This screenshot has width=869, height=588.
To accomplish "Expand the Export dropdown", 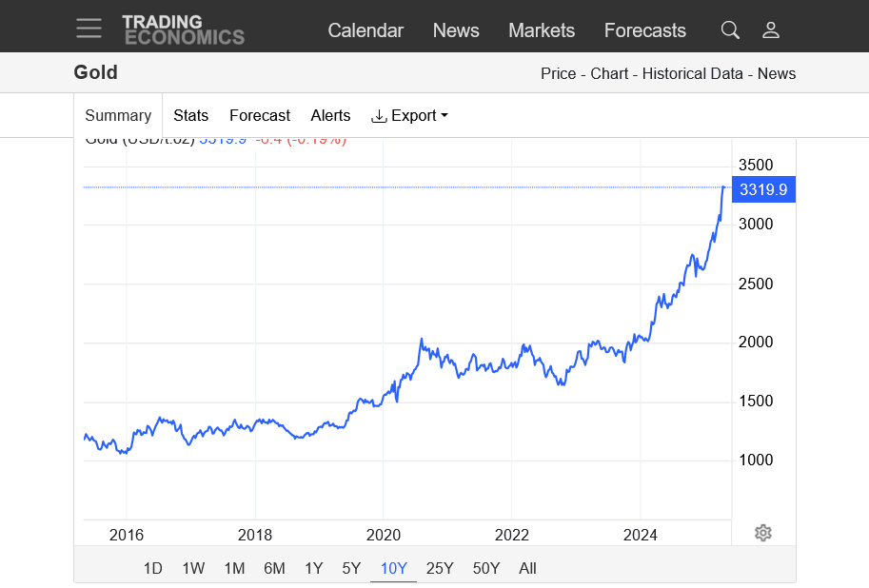I will pos(409,115).
